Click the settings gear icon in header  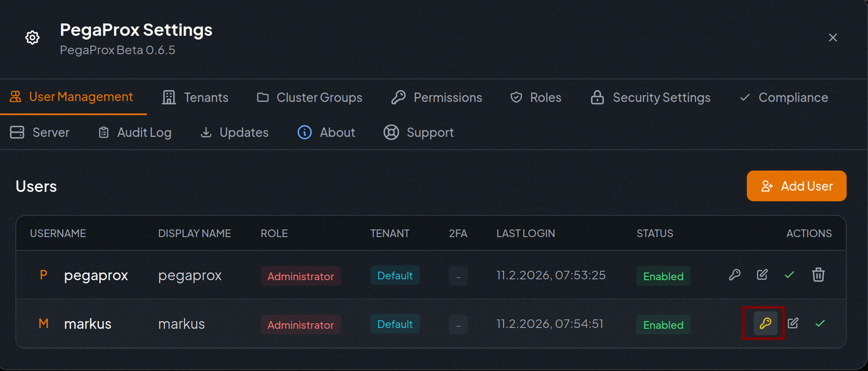32,38
